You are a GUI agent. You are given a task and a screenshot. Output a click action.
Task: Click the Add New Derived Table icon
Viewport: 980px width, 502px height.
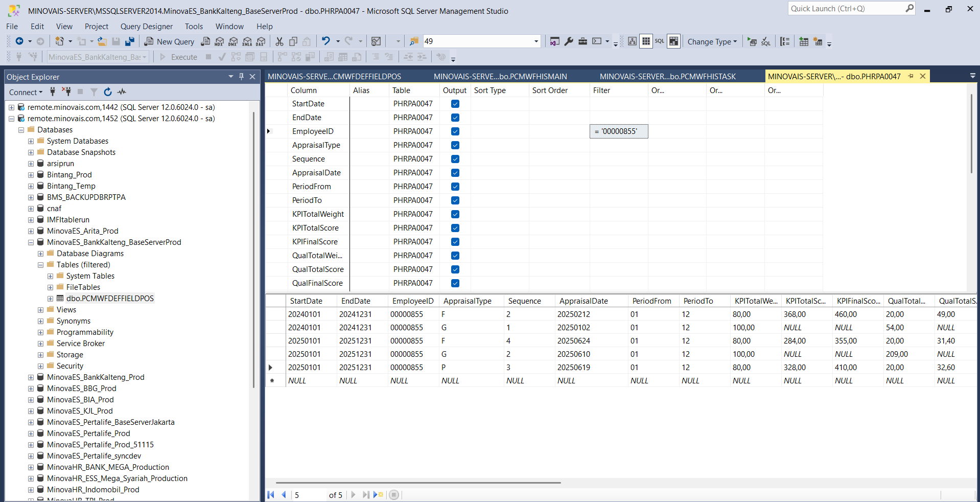(x=818, y=41)
